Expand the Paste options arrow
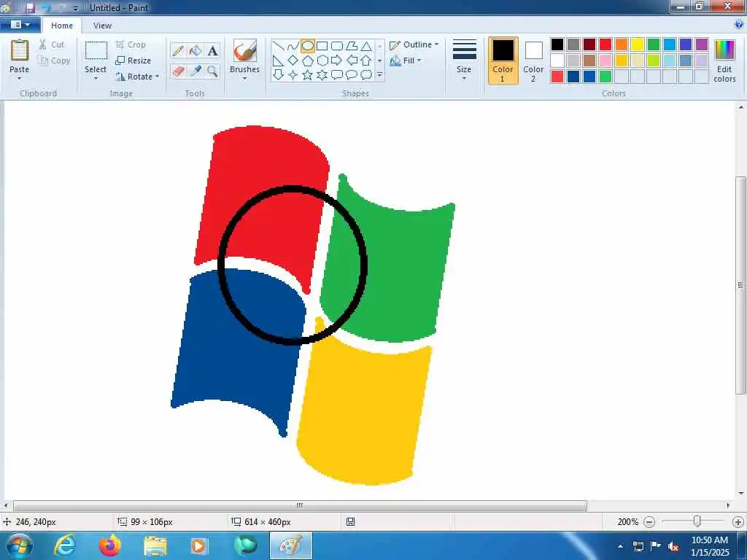The image size is (747, 560). coord(19,79)
